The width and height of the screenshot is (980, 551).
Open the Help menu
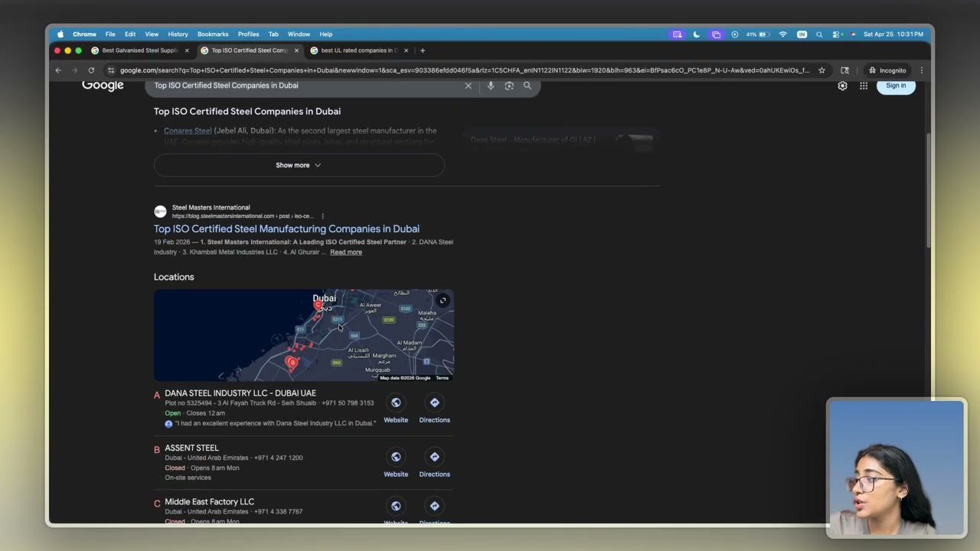[326, 34]
